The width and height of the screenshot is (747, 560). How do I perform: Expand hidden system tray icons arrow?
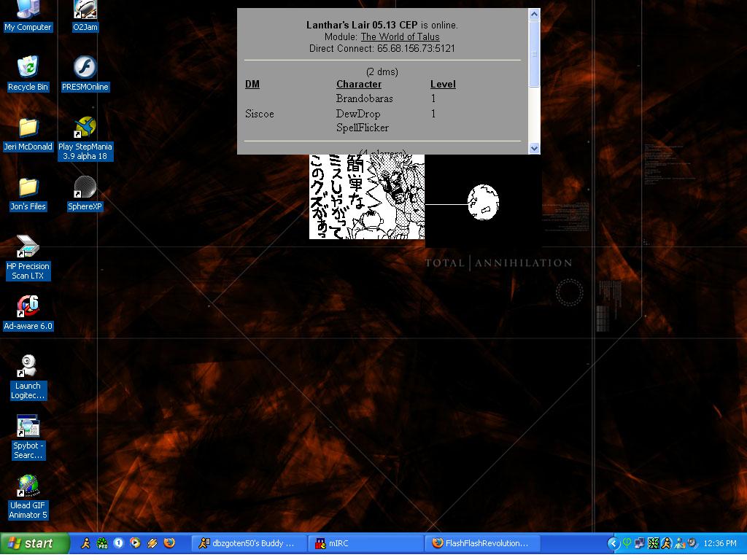pos(613,542)
